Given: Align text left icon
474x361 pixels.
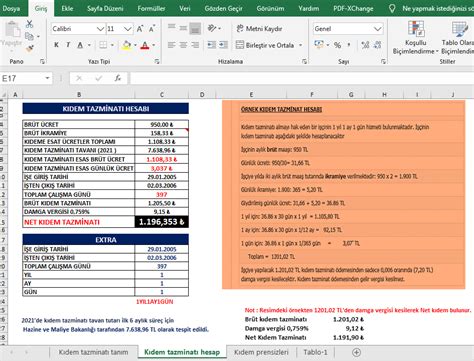Looking at the screenshot, I should tap(172, 45).
